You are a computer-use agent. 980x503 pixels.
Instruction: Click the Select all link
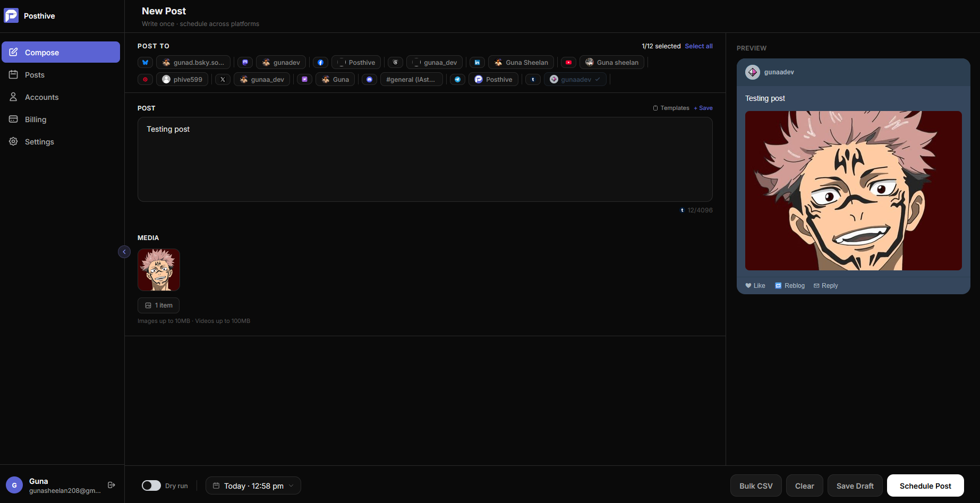click(699, 46)
